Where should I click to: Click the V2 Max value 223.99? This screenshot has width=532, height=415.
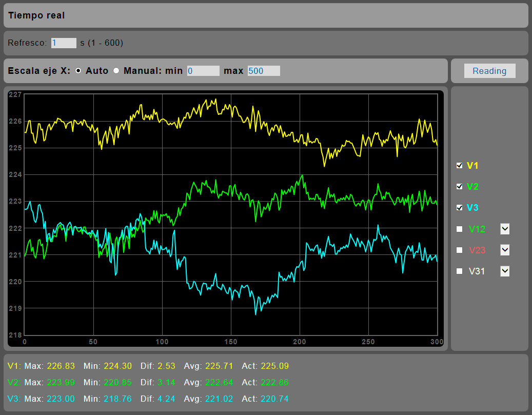click(x=61, y=382)
